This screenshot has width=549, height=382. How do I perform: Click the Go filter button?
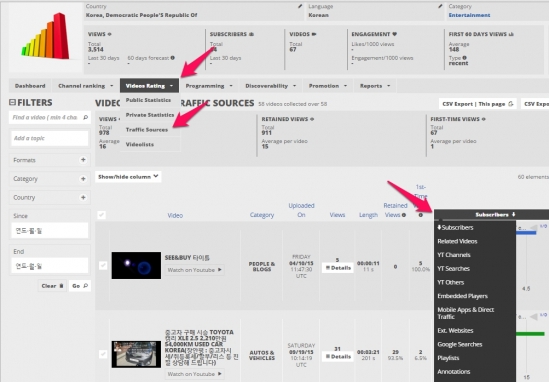tap(80, 286)
